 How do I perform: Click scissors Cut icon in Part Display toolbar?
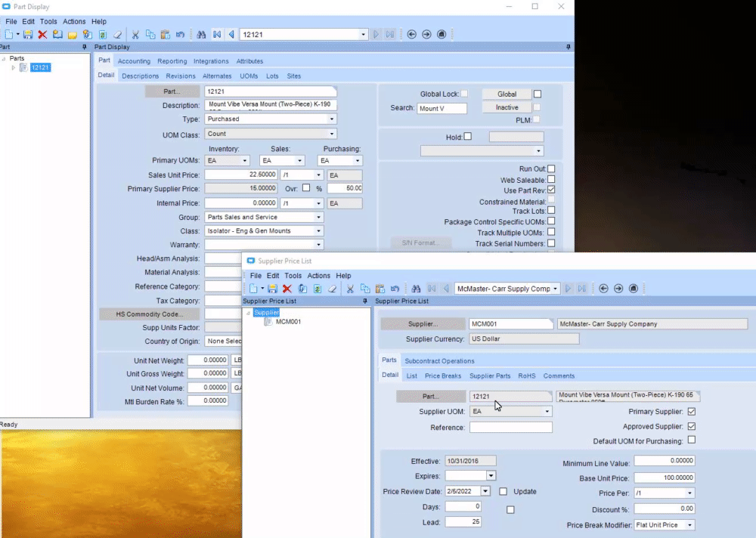point(135,35)
